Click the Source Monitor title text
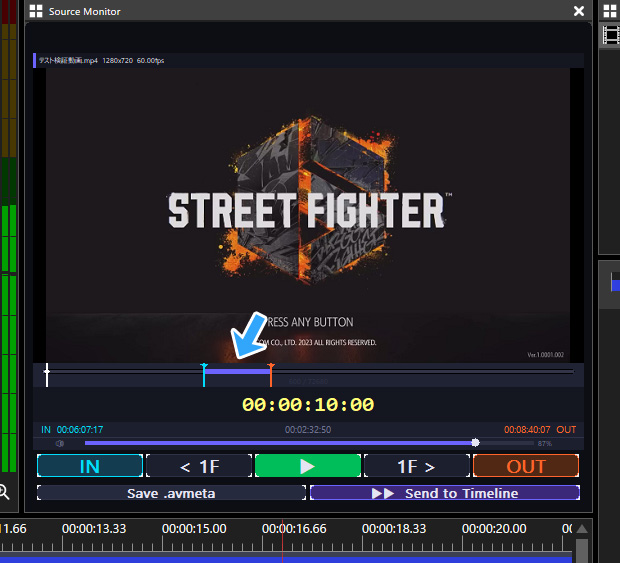Image resolution: width=620 pixels, height=563 pixels. [x=85, y=11]
